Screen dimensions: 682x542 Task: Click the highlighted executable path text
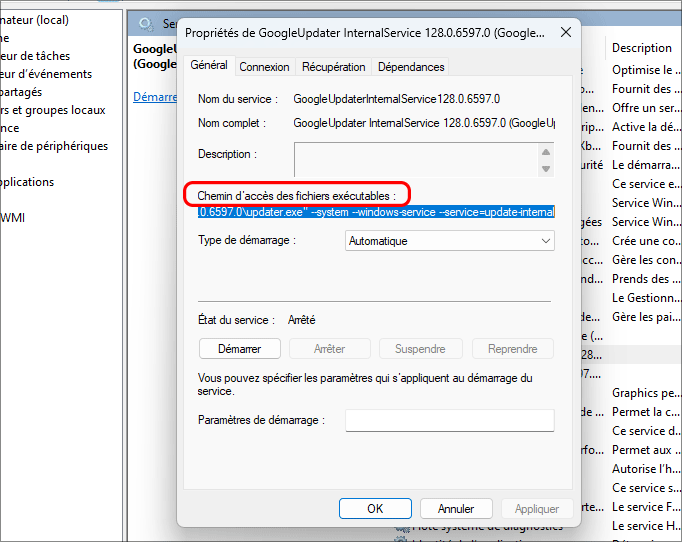(375, 212)
